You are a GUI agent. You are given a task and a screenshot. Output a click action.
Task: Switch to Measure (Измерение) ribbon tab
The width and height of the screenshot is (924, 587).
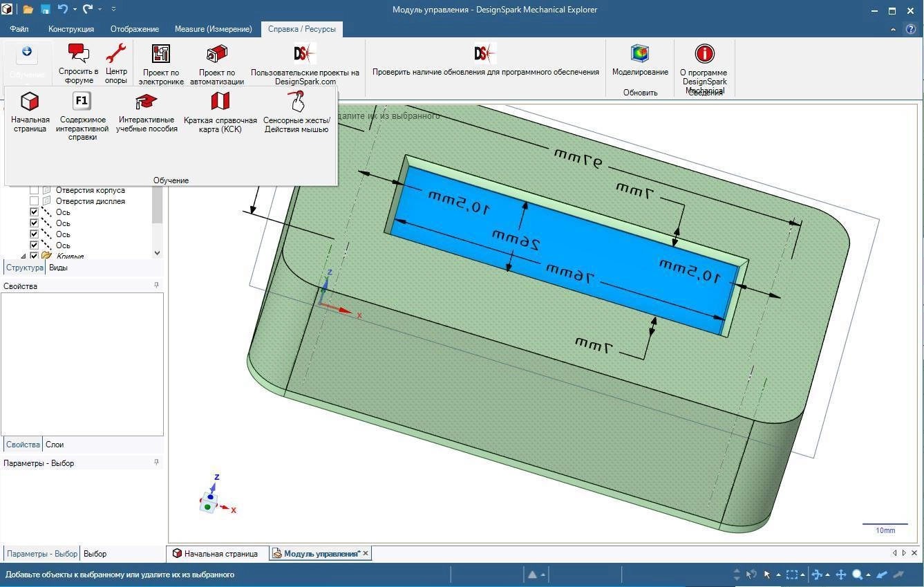tap(213, 29)
